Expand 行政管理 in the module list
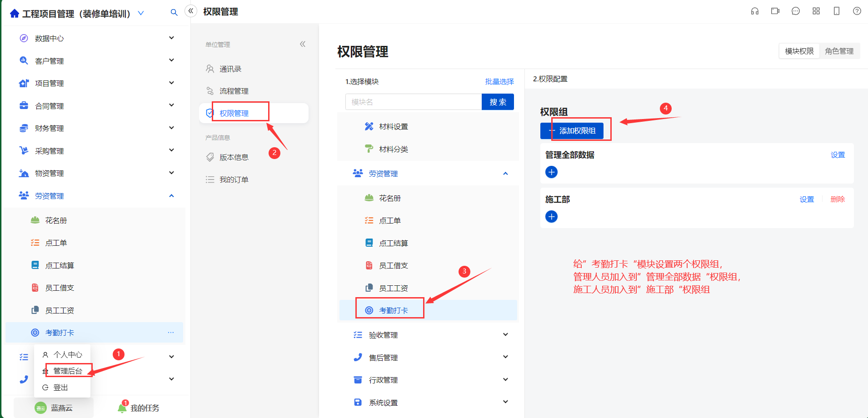 tap(505, 379)
